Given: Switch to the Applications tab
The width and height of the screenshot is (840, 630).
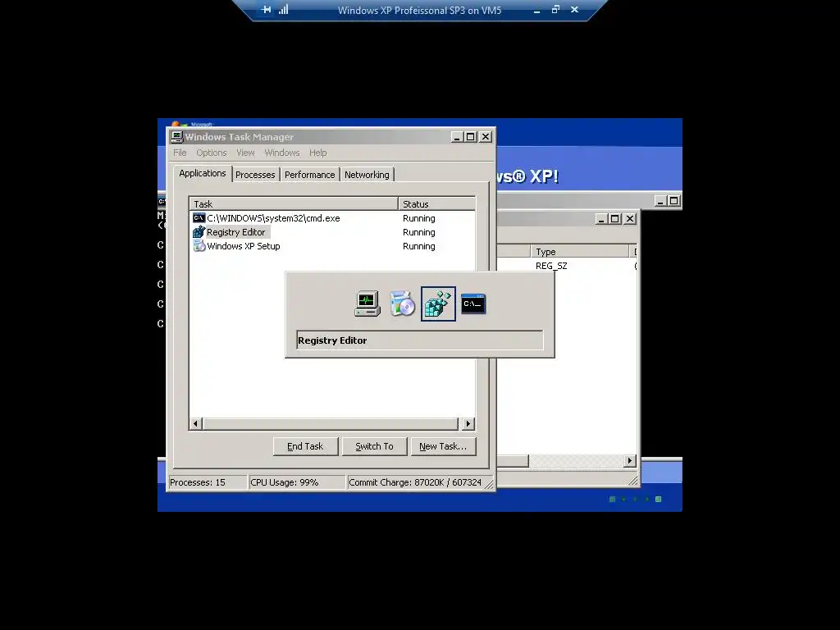Looking at the screenshot, I should [x=203, y=174].
